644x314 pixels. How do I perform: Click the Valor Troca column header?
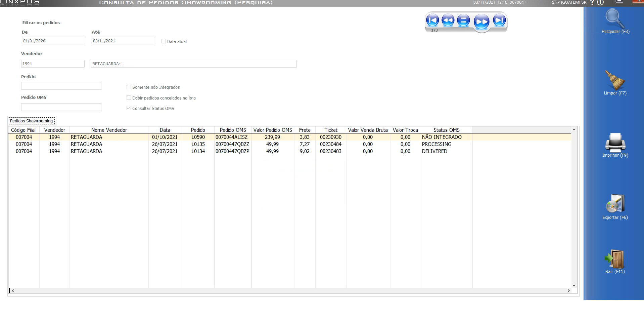405,130
